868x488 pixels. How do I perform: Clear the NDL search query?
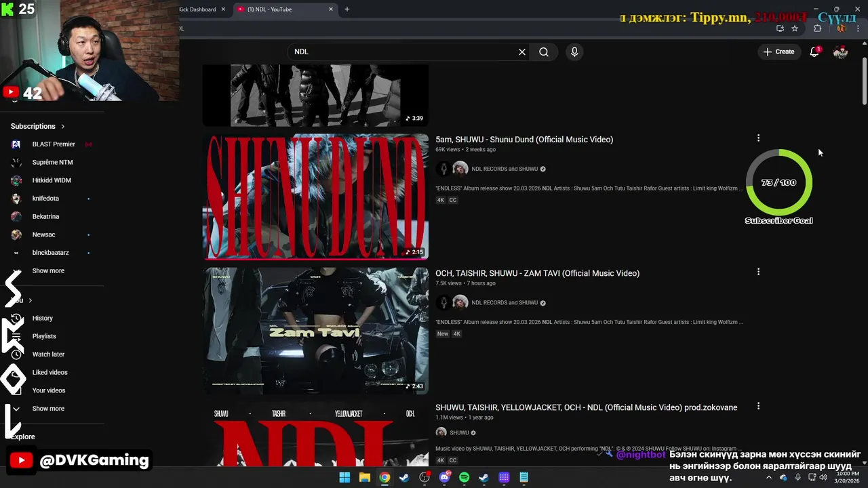[522, 52]
